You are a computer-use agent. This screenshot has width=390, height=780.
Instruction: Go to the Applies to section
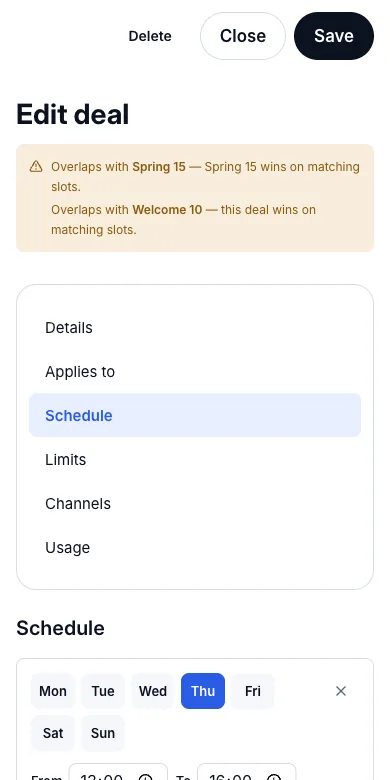pos(195,372)
